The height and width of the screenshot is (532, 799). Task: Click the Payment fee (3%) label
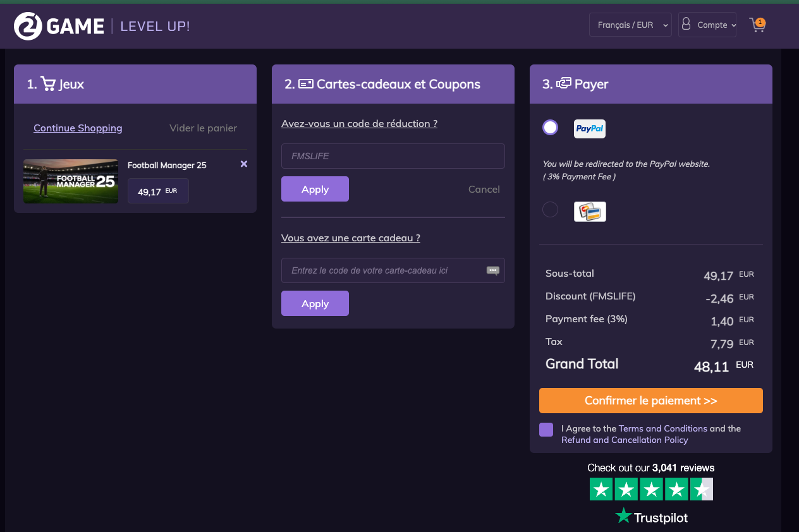coord(587,319)
